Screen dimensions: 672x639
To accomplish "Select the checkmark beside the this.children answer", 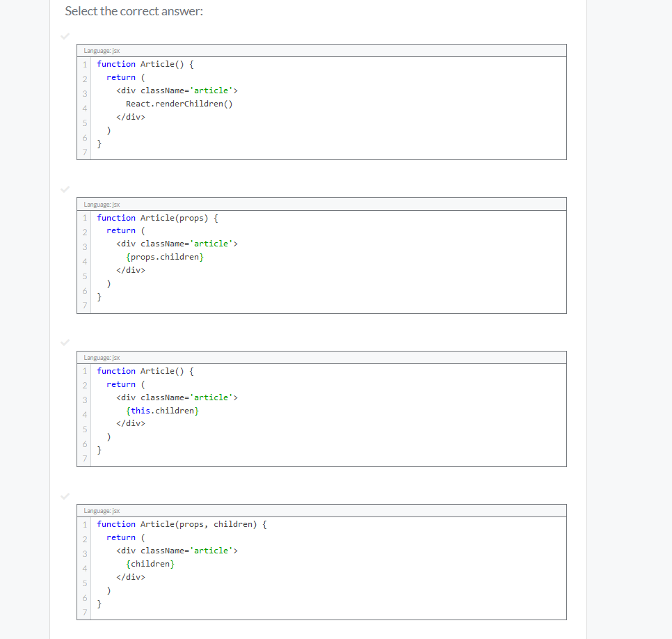I will pyautogui.click(x=65, y=342).
